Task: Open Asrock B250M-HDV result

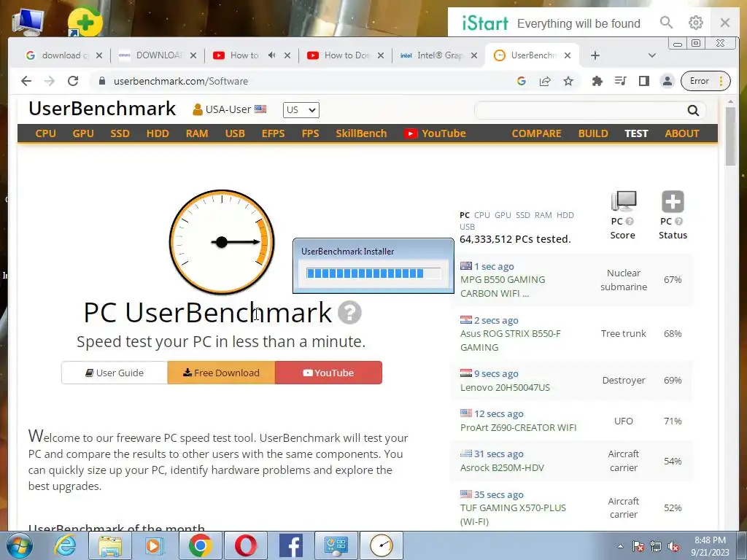Action: coord(502,467)
